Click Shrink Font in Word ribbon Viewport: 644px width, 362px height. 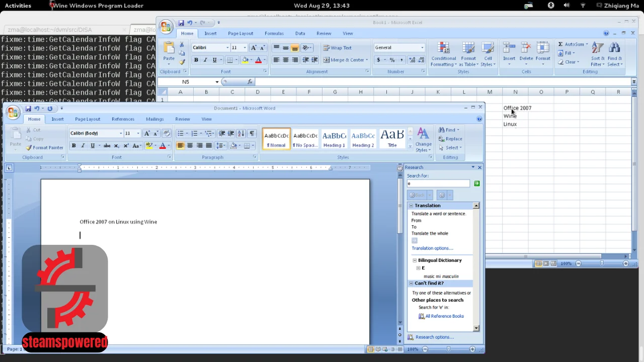pos(155,133)
